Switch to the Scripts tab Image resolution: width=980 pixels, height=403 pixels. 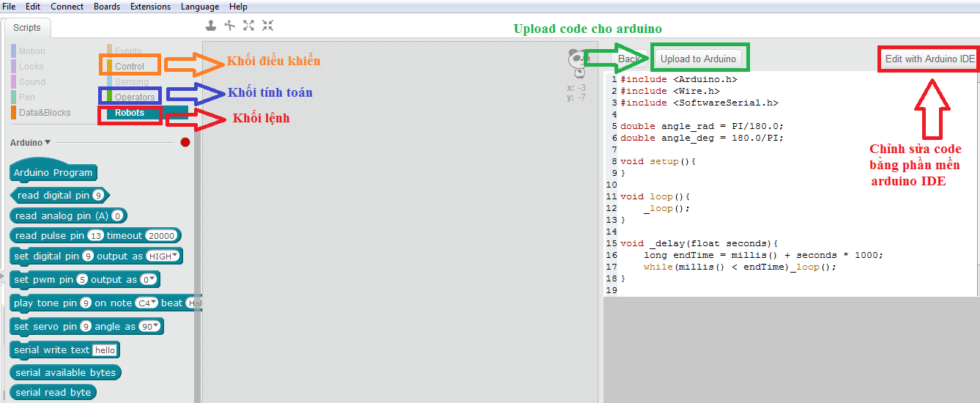[27, 28]
